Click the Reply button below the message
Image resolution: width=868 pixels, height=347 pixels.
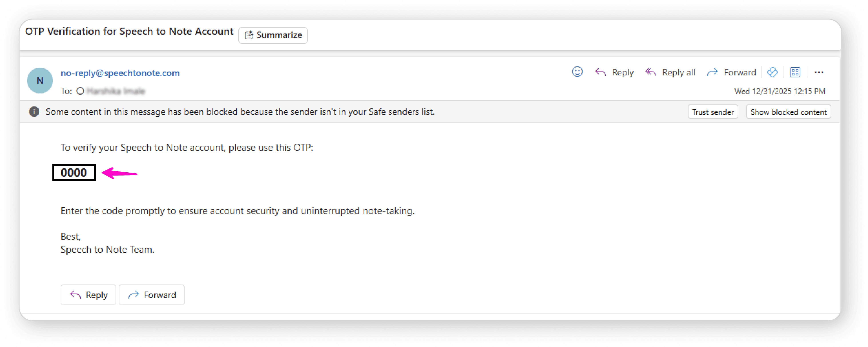pyautogui.click(x=88, y=295)
